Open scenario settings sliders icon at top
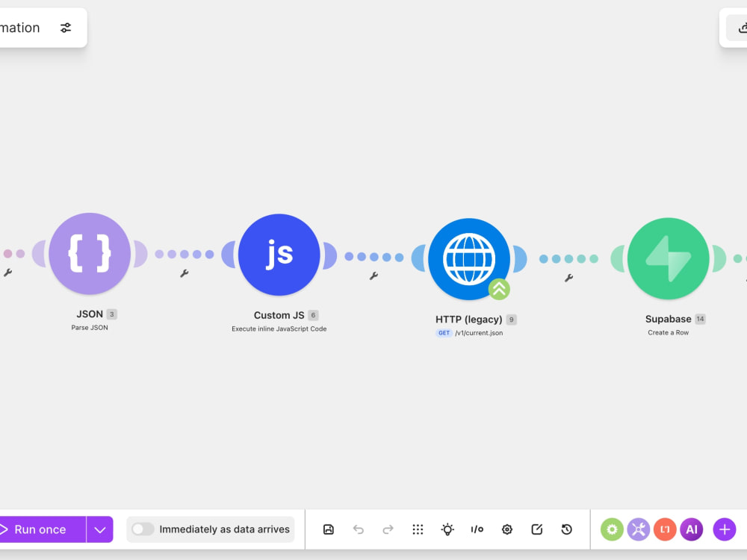 pos(66,28)
